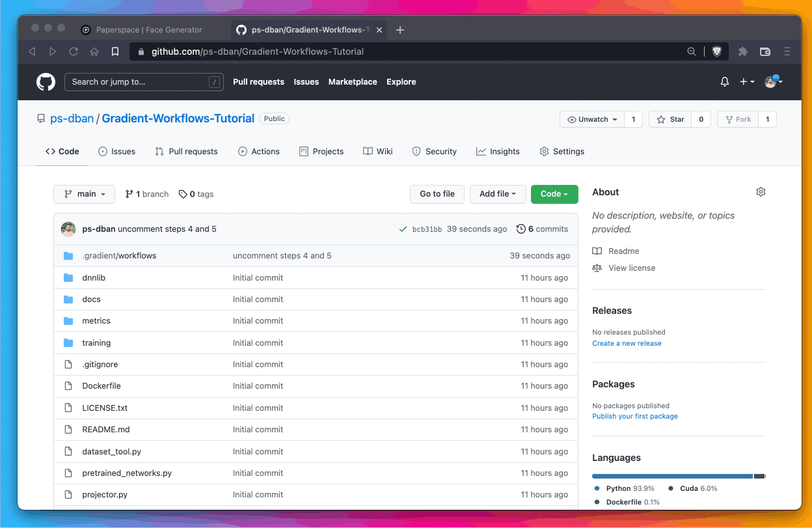Open the plus create-new dropdown
Viewport: 812px width, 528px height.
[747, 82]
